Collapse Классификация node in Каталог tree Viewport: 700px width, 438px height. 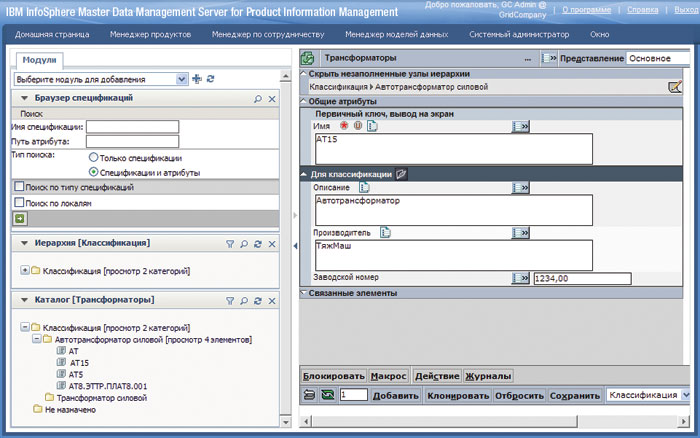pos(25,327)
